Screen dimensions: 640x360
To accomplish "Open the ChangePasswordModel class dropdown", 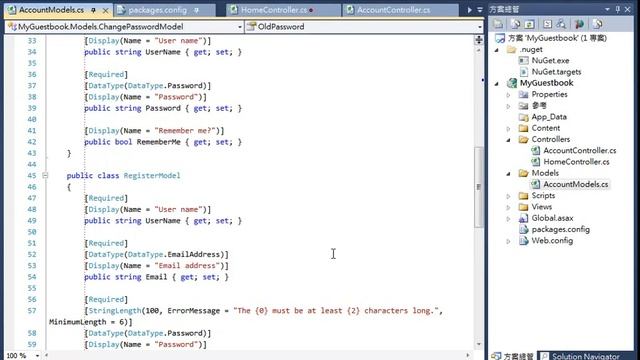I will coord(240,27).
